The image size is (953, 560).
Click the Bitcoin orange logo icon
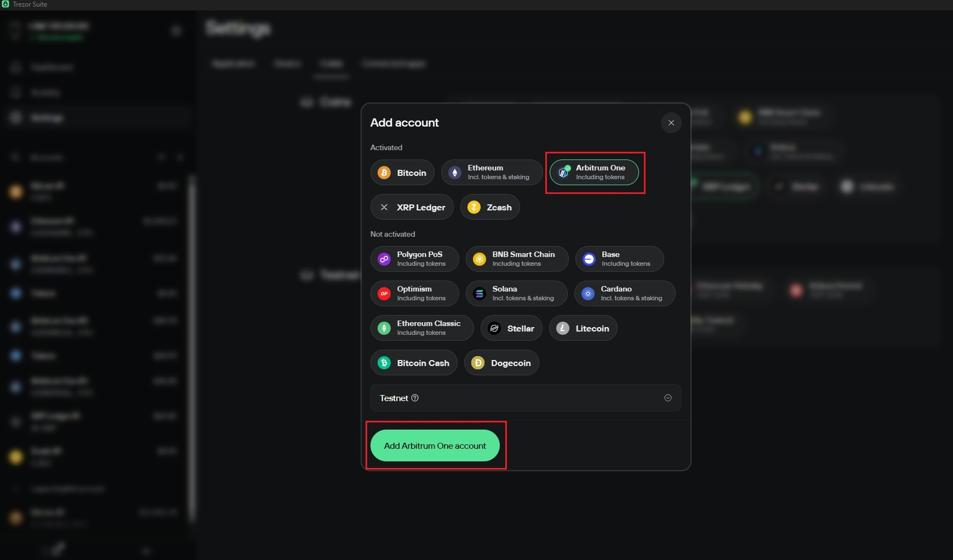click(x=384, y=173)
